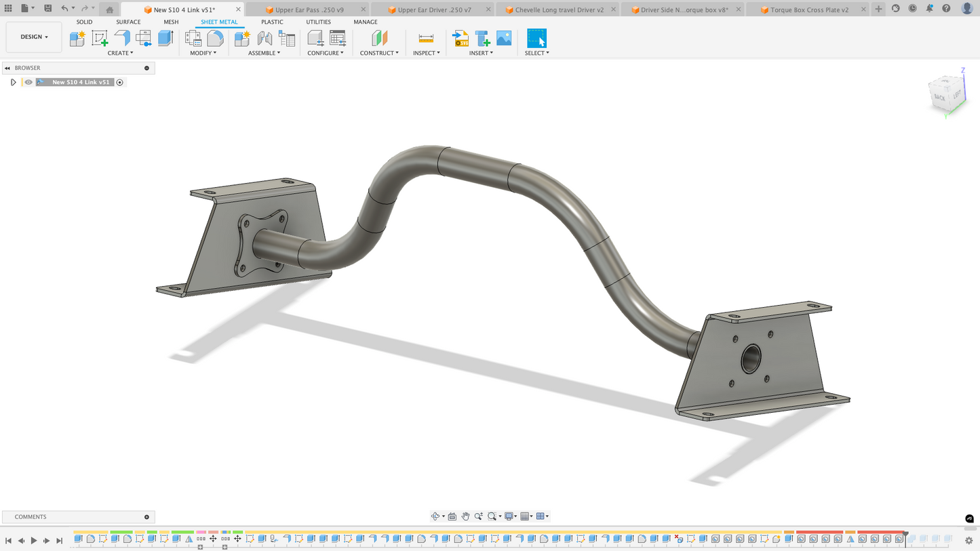980x551 pixels.
Task: Select the Pan hand tool
Action: point(465,516)
